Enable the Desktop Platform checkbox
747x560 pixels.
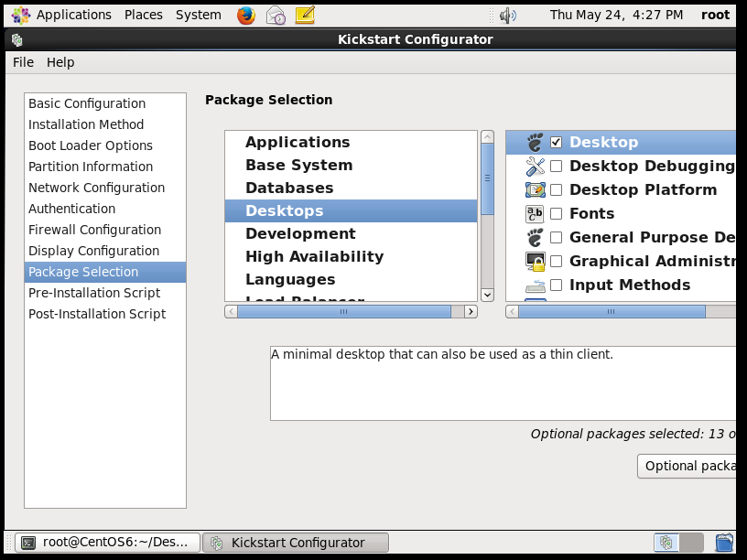click(556, 189)
